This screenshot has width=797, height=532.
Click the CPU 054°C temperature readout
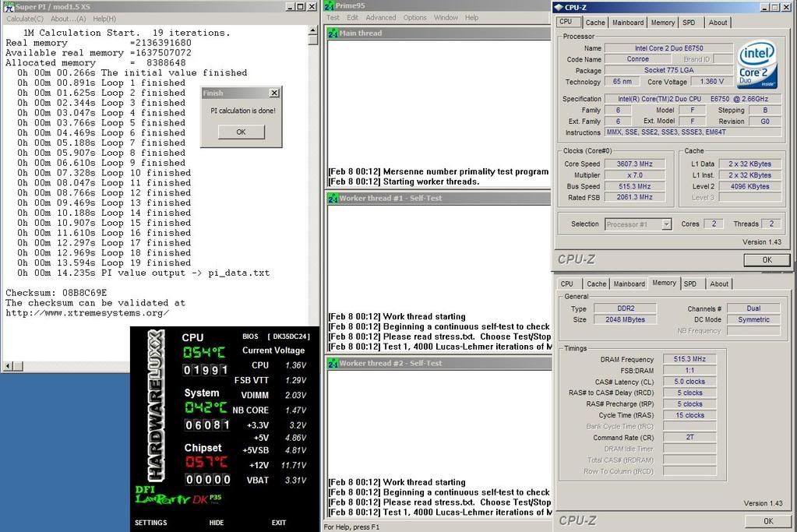pos(204,353)
